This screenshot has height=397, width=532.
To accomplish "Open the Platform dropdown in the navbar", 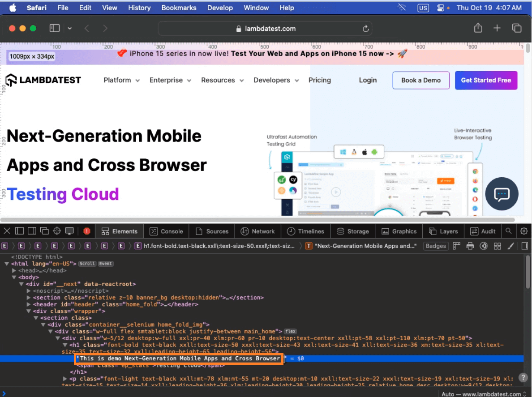I will click(121, 80).
